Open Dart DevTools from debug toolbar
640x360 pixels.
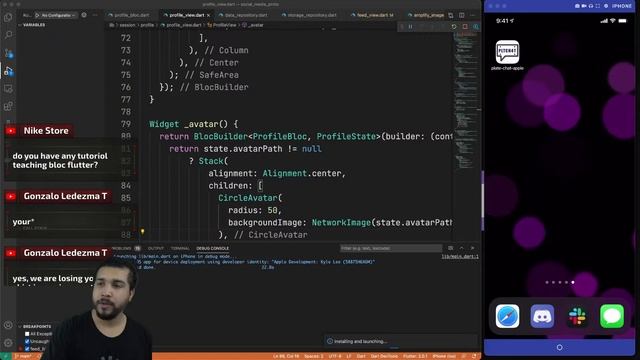pyautogui.click(x=476, y=27)
